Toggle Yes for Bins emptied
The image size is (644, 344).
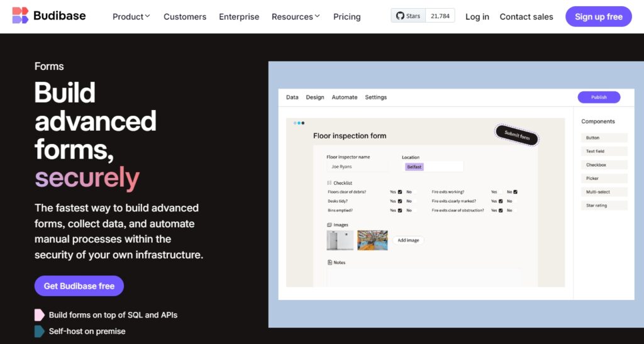400,210
